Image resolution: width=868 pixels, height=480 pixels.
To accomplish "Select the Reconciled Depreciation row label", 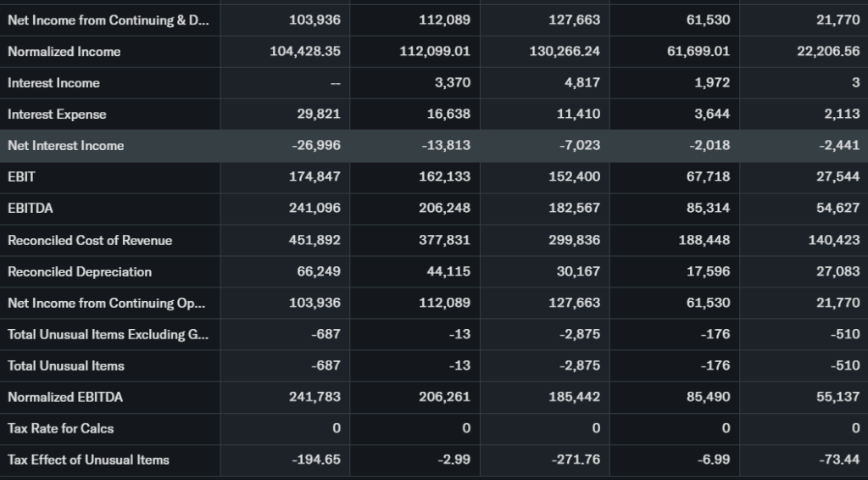I will click(80, 272).
